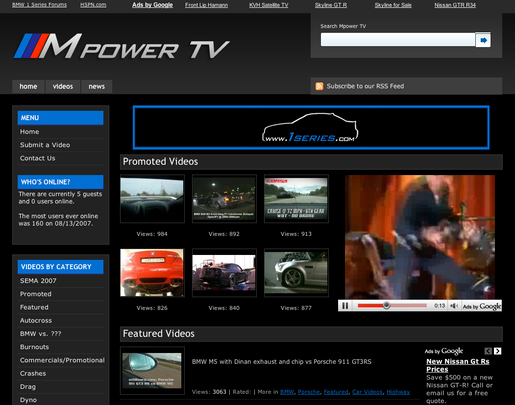Open the Highway tag link
Image resolution: width=515 pixels, height=405 pixels.
[398, 392]
